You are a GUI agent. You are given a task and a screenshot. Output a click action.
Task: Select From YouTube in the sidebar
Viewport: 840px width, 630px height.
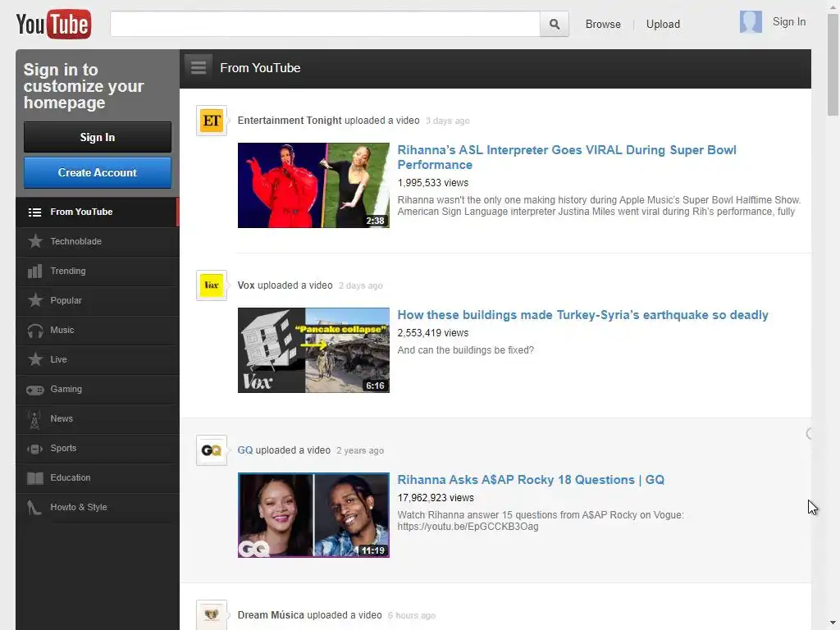click(98, 212)
